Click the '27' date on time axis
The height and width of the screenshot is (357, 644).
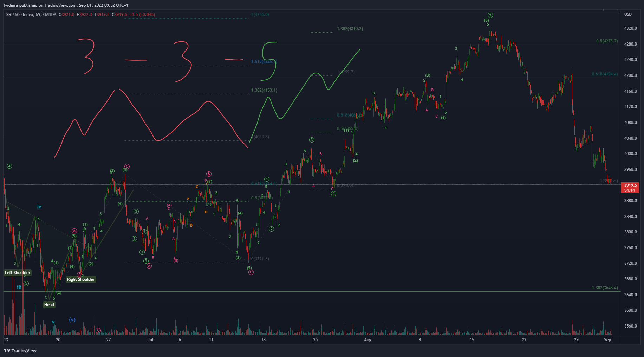109,340
